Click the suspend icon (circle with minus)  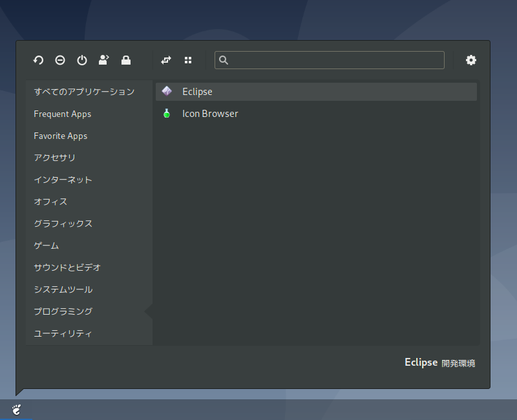(x=60, y=60)
